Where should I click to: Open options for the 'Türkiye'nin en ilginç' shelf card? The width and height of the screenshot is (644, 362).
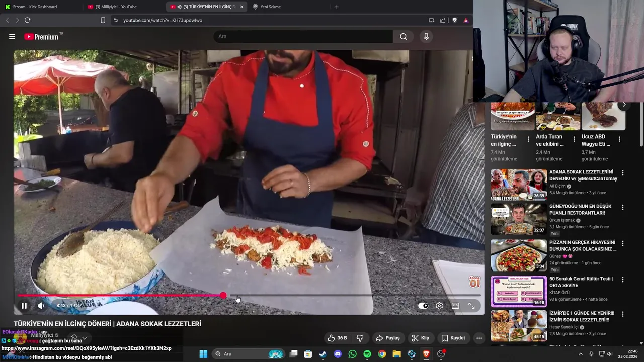tap(528, 139)
